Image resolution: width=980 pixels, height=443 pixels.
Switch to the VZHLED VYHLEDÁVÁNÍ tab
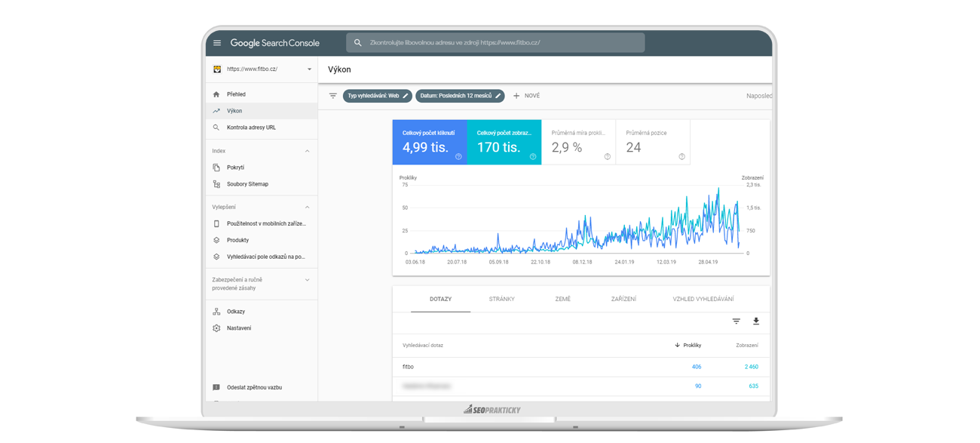(703, 300)
